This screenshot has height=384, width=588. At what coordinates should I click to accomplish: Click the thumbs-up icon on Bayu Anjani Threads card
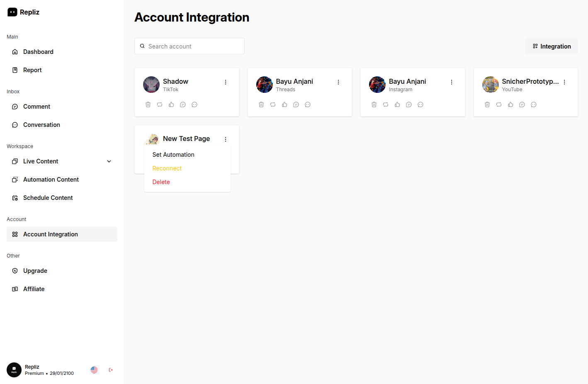pyautogui.click(x=284, y=105)
